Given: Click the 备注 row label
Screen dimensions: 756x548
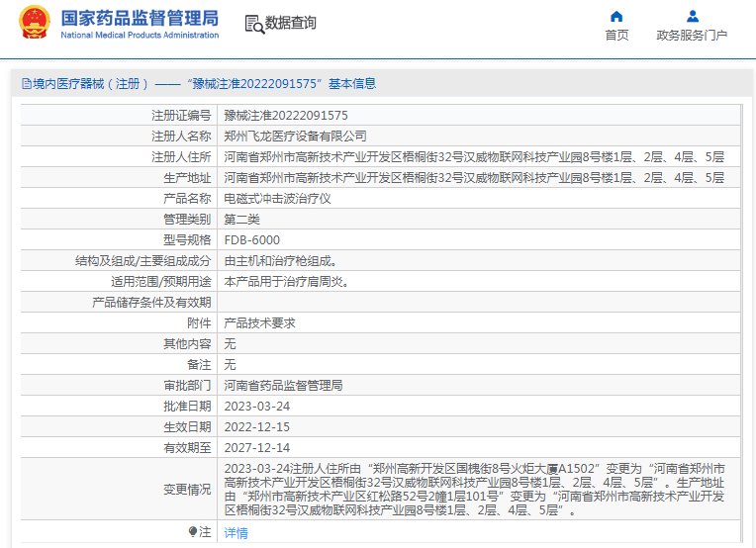Looking at the screenshot, I should pos(199,364).
